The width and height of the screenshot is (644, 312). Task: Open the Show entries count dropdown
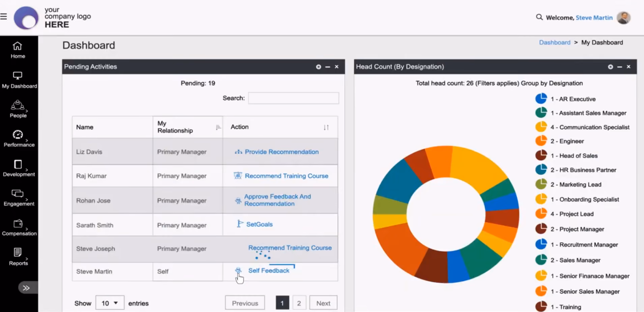point(110,303)
